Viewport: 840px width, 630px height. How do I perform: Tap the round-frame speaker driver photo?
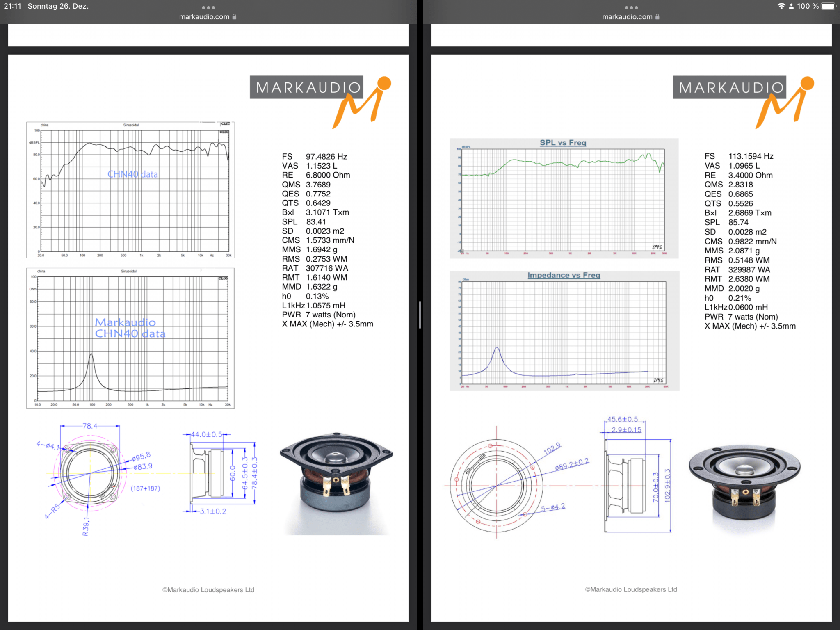[744, 484]
